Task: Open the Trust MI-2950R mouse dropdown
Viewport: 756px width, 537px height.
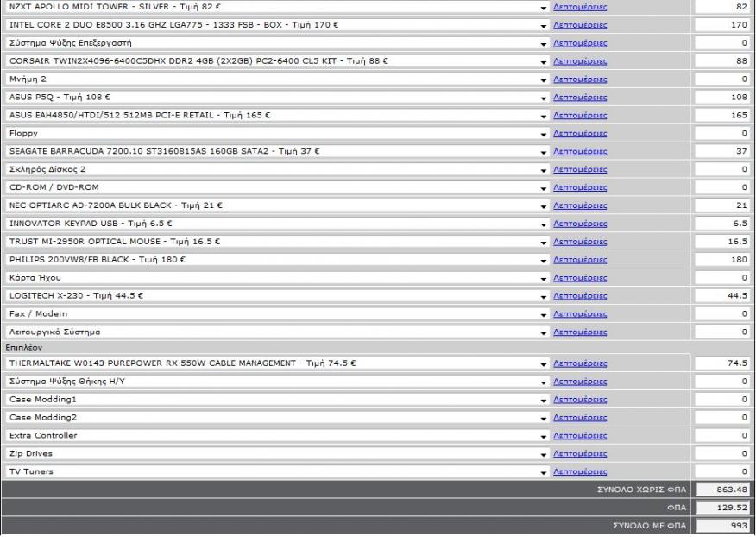Action: pos(276,242)
